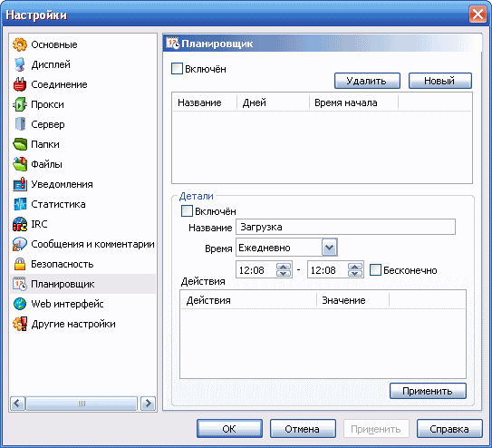Close the Настройки dialog
Image resolution: width=492 pixels, height=448 pixels.
(478, 15)
